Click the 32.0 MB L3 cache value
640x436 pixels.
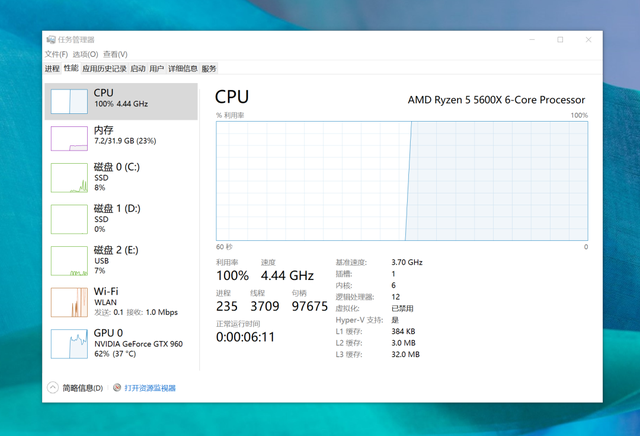tap(405, 354)
